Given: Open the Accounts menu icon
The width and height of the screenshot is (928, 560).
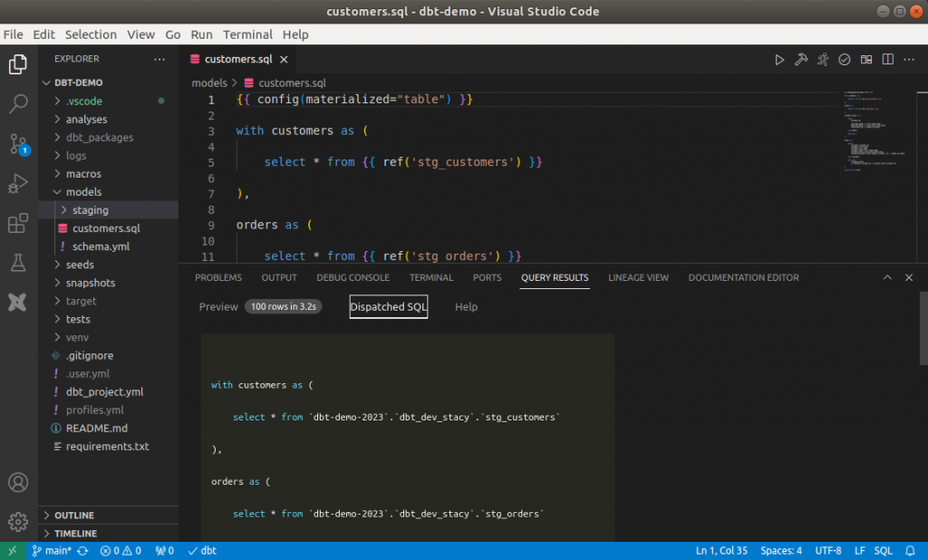Looking at the screenshot, I should tap(18, 482).
